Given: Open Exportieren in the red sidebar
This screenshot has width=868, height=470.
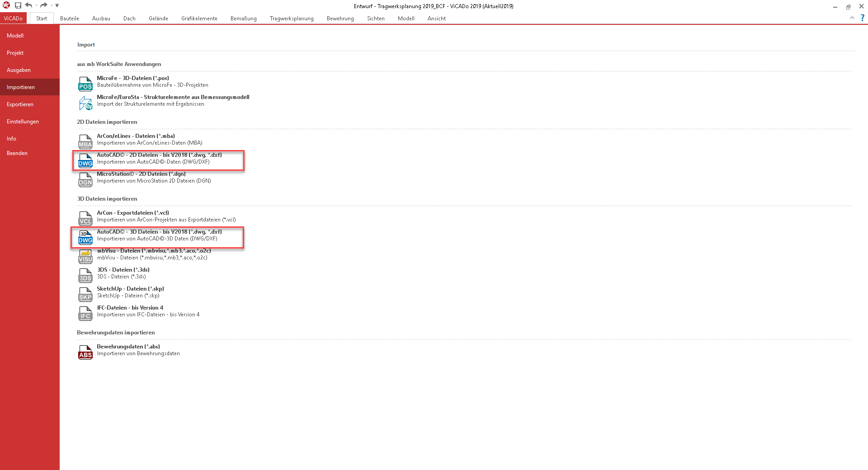Looking at the screenshot, I should pyautogui.click(x=30, y=104).
